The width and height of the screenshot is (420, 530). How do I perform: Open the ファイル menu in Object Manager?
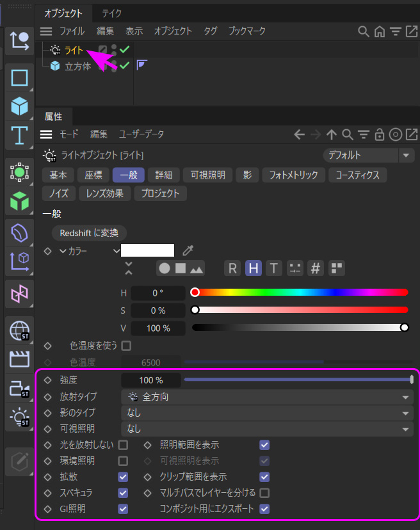(x=72, y=31)
